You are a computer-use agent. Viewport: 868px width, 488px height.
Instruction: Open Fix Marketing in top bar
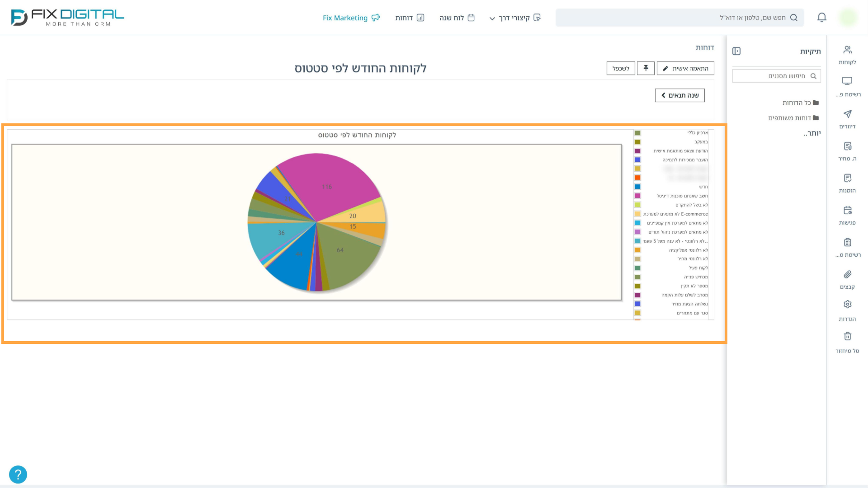tap(351, 18)
